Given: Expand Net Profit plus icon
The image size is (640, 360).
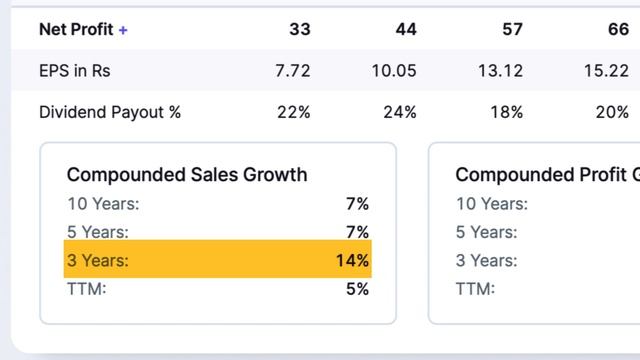Looking at the screenshot, I should pos(123,30).
